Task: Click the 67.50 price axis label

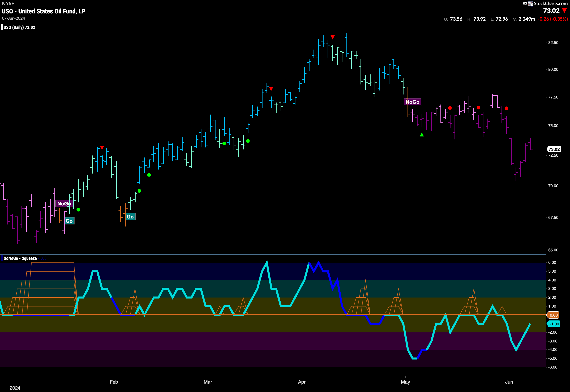Action: pos(553,218)
